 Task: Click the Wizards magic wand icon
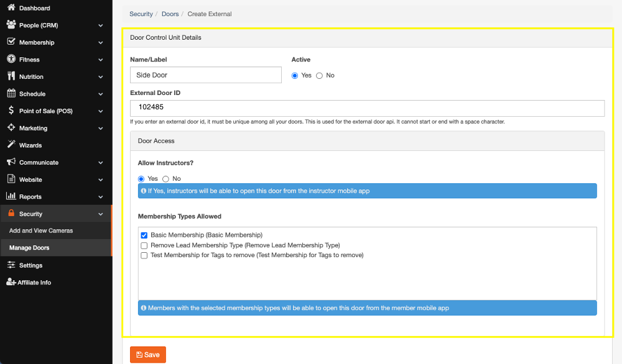(x=11, y=145)
